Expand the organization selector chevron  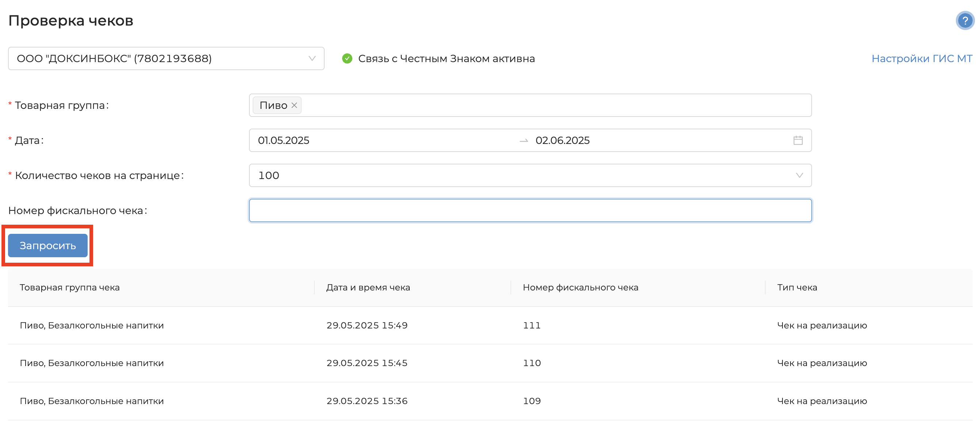[312, 58]
